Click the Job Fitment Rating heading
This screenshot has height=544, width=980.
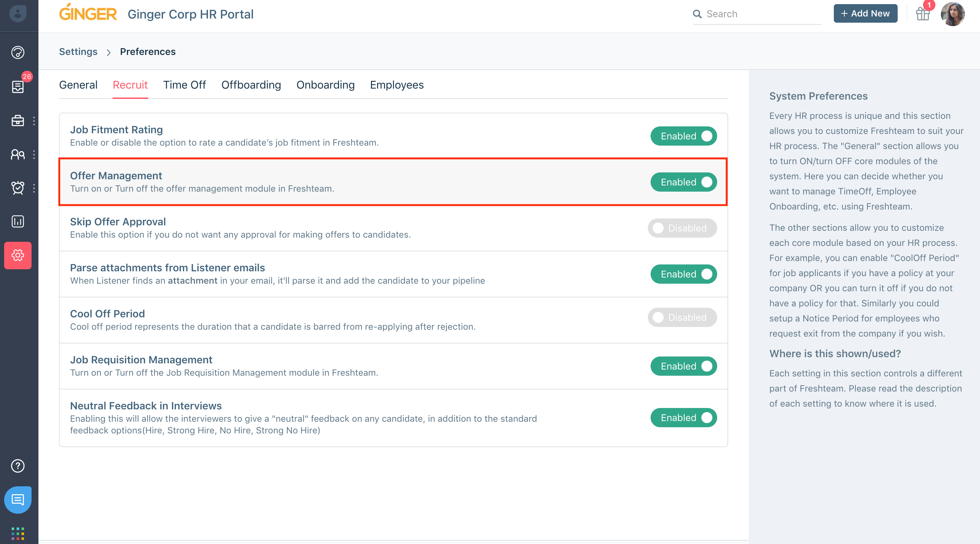[x=116, y=129]
